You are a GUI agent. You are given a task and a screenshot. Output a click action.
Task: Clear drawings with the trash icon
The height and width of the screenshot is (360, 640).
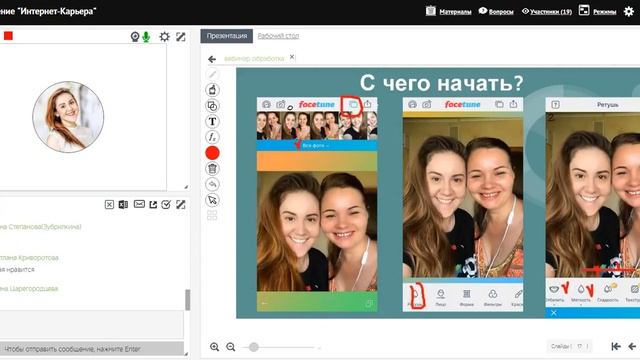pos(212,169)
